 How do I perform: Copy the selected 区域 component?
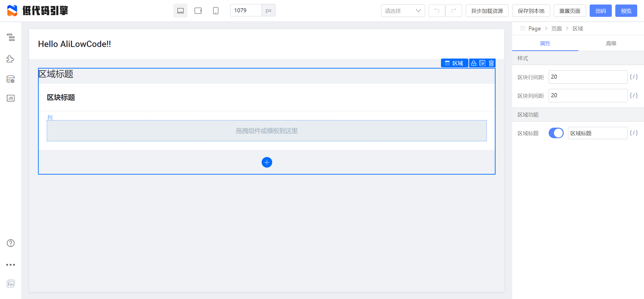click(x=482, y=63)
